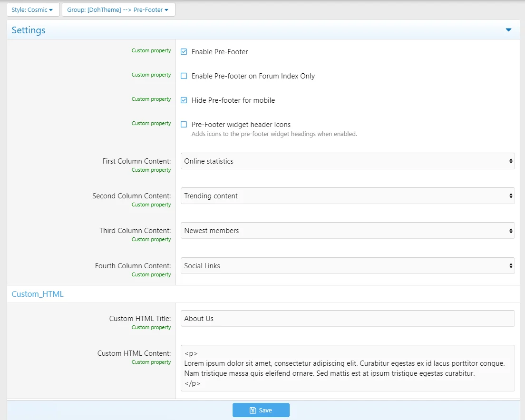The image size is (525, 420).
Task: Click the Settings section heading
Action: pyautogui.click(x=29, y=30)
